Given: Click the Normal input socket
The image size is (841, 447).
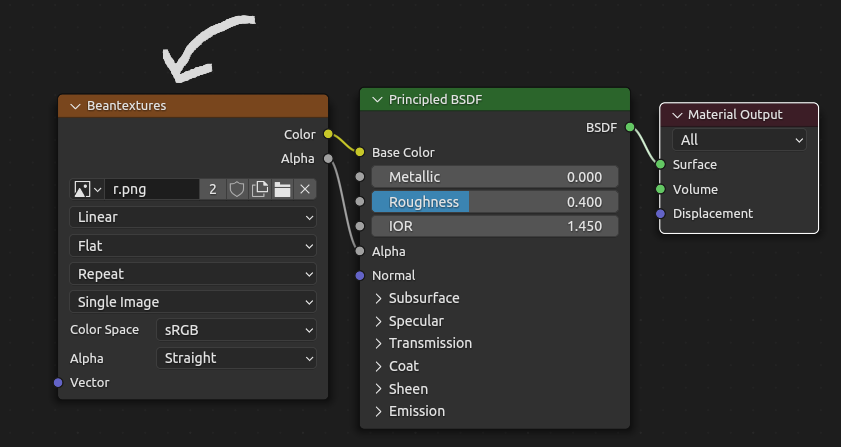Looking at the screenshot, I should click(x=360, y=275).
